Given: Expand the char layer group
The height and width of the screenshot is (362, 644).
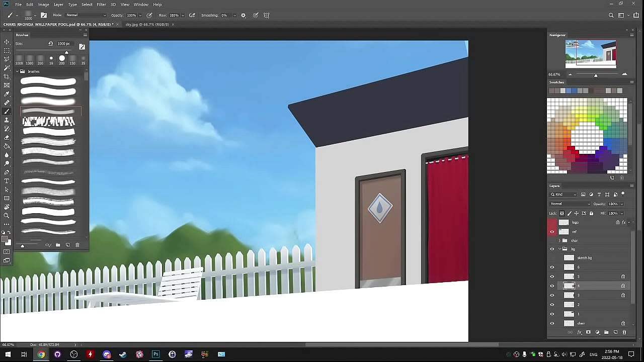Looking at the screenshot, I should tap(559, 241).
